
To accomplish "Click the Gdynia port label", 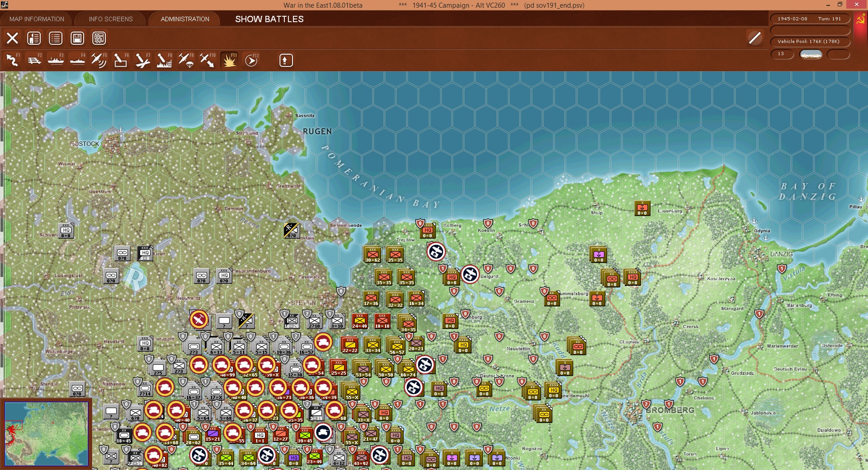I will click(x=762, y=231).
